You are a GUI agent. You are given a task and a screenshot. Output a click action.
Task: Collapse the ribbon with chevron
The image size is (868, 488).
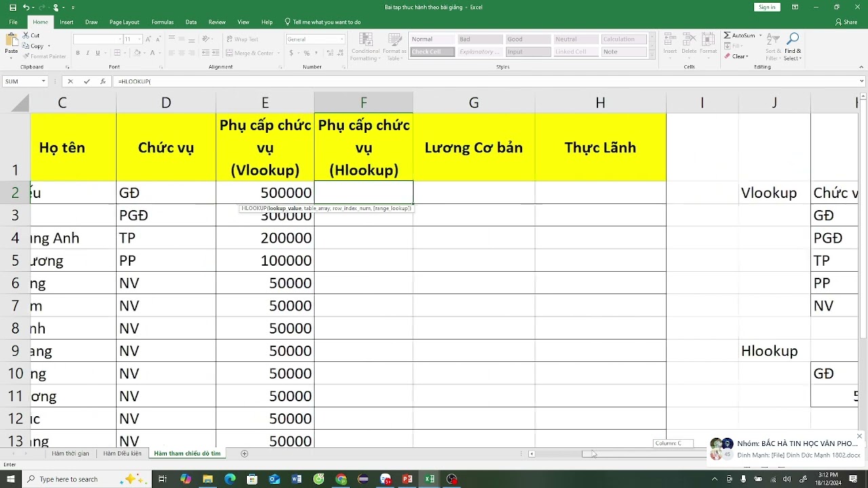point(862,67)
